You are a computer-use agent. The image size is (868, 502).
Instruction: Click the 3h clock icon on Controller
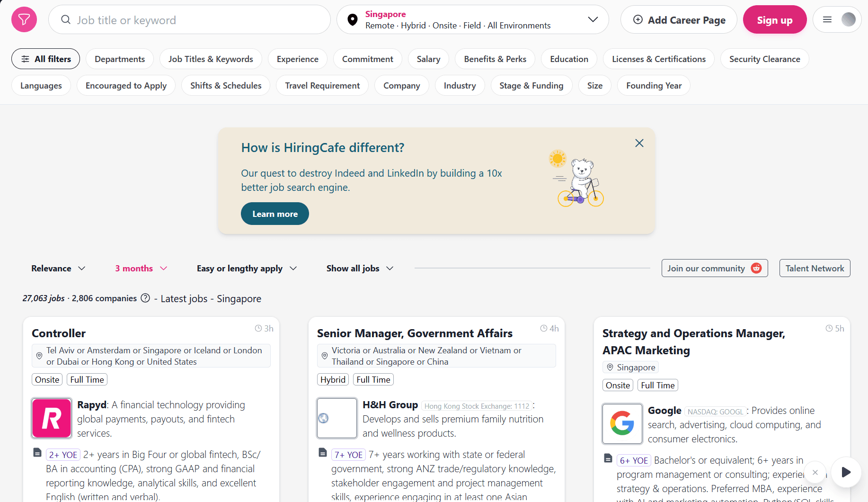click(258, 328)
